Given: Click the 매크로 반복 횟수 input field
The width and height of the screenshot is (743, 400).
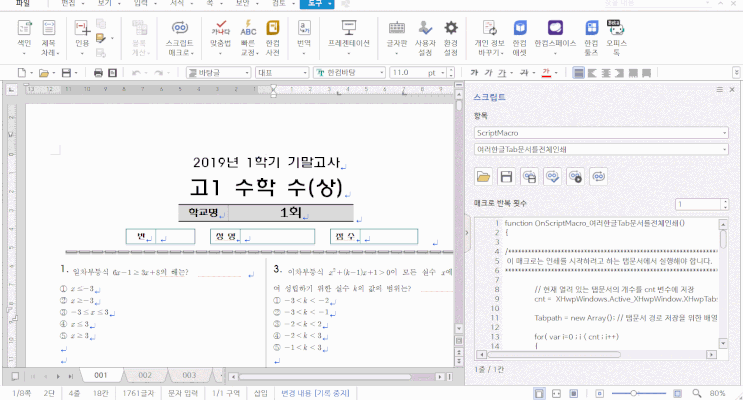Looking at the screenshot, I should [698, 204].
